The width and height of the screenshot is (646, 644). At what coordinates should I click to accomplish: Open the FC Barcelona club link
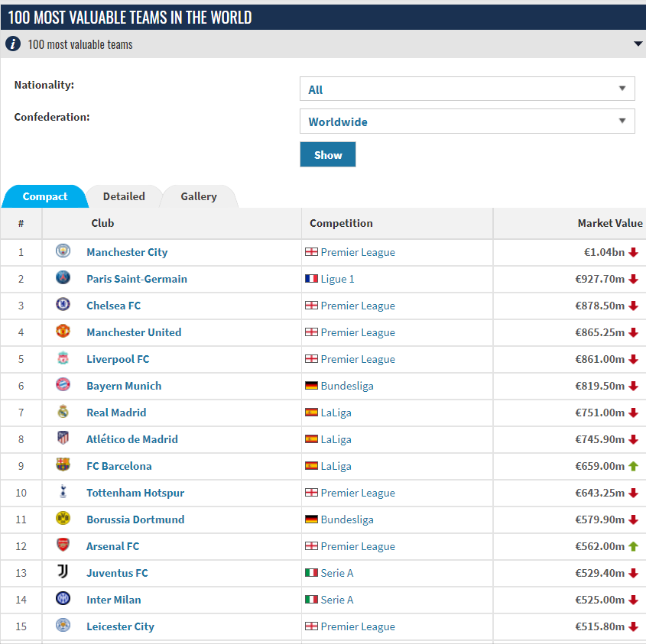pyautogui.click(x=119, y=466)
